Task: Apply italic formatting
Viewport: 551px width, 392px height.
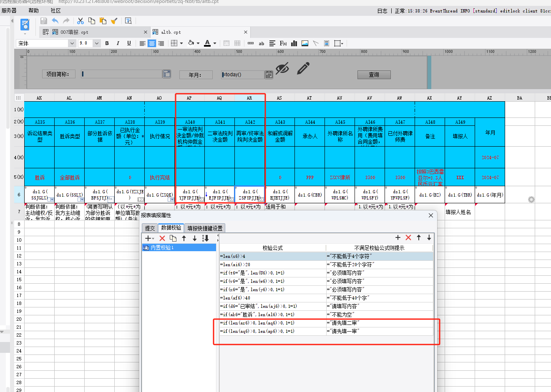Action: tap(118, 43)
